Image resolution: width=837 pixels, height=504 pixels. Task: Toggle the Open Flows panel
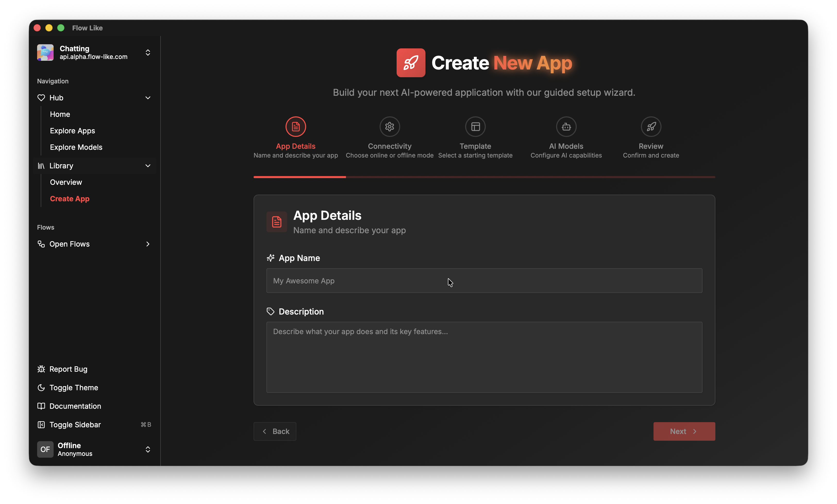click(x=69, y=244)
